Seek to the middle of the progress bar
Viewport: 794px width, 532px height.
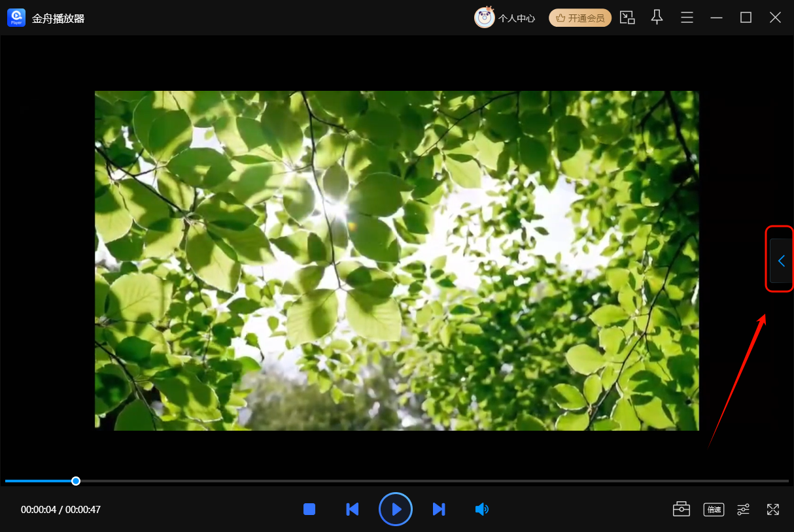pyautogui.click(x=397, y=481)
